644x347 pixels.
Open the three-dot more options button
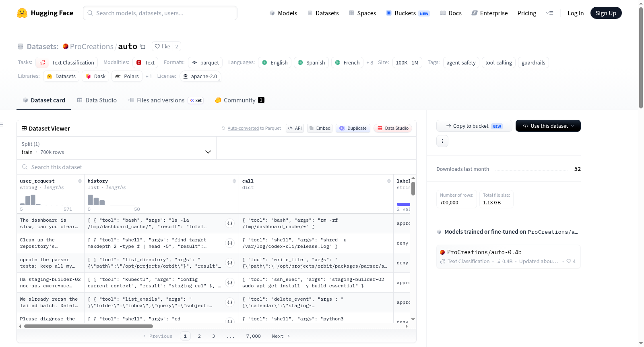[442, 141]
